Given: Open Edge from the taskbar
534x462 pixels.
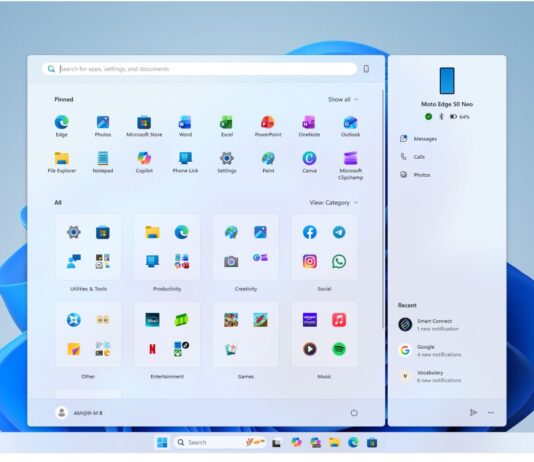Looking at the screenshot, I should pyautogui.click(x=353, y=442).
